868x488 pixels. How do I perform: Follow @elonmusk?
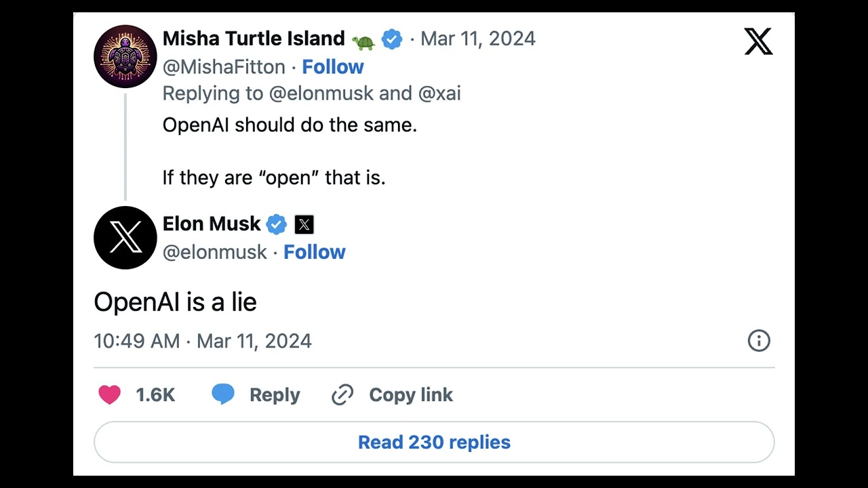coord(314,252)
